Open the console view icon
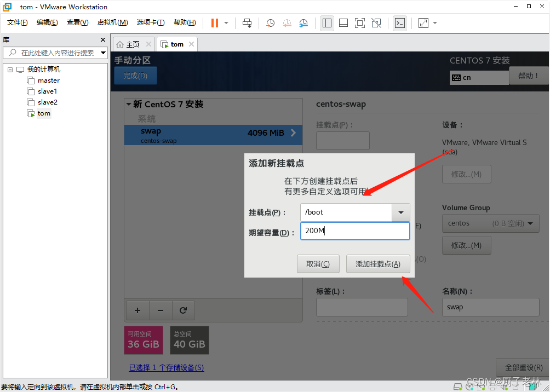This screenshot has height=392, width=550. [x=400, y=23]
